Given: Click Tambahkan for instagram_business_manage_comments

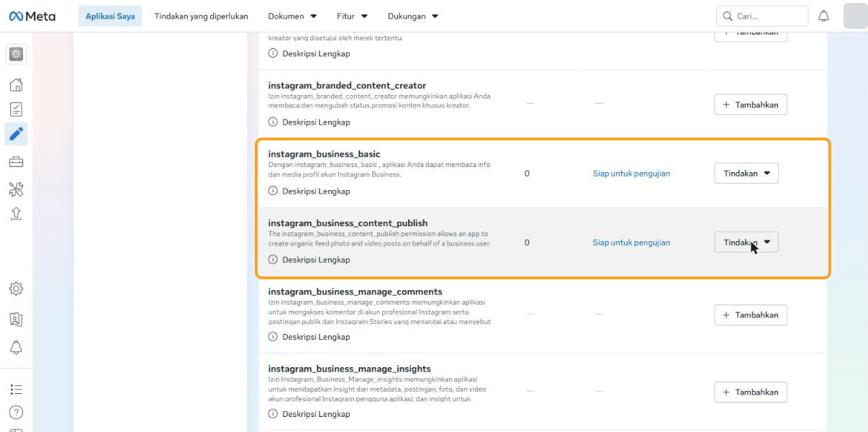Looking at the screenshot, I should coord(751,315).
